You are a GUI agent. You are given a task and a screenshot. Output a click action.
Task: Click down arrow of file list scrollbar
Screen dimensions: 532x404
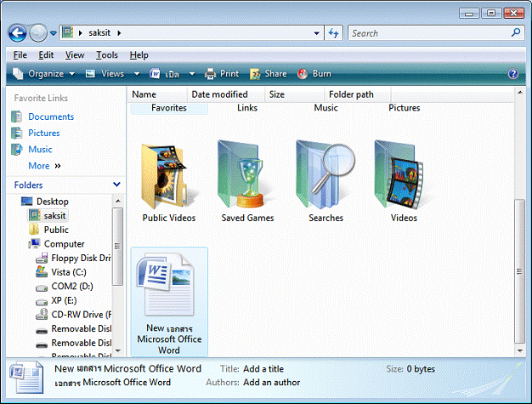[519, 350]
